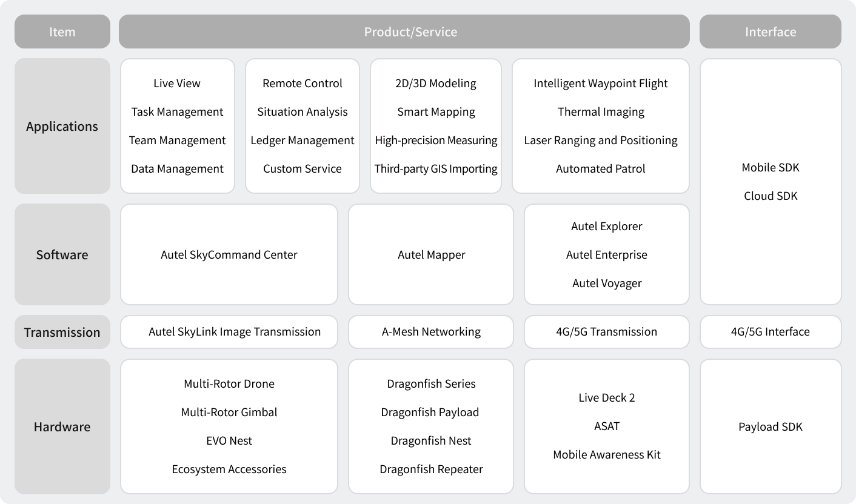This screenshot has height=504, width=856.
Task: Select Live View application
Action: pos(177,83)
